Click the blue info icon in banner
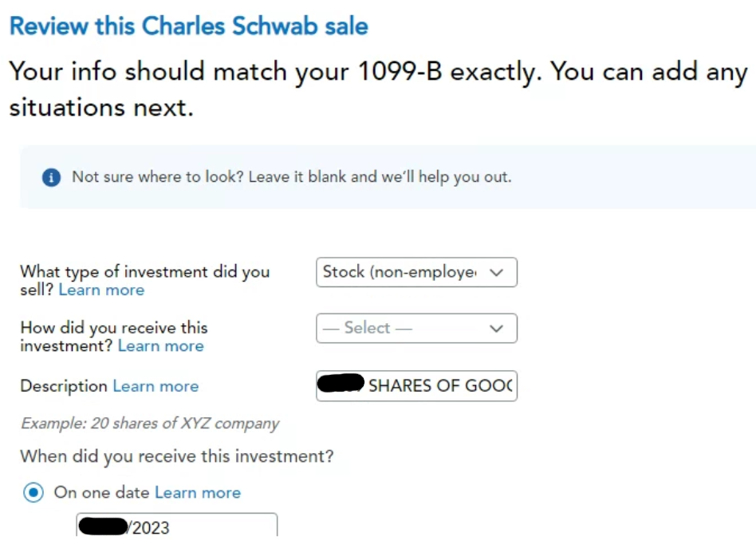756x540 pixels. tap(51, 177)
